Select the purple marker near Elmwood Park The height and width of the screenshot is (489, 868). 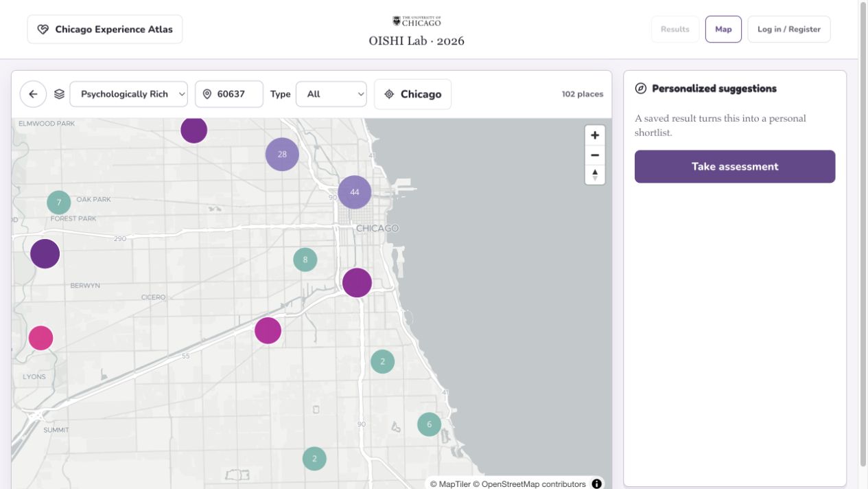(194, 130)
